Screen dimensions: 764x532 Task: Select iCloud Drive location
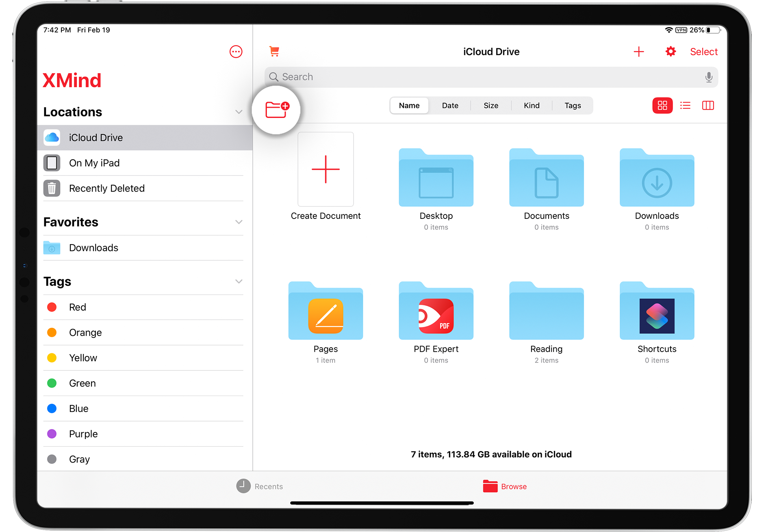coord(145,138)
